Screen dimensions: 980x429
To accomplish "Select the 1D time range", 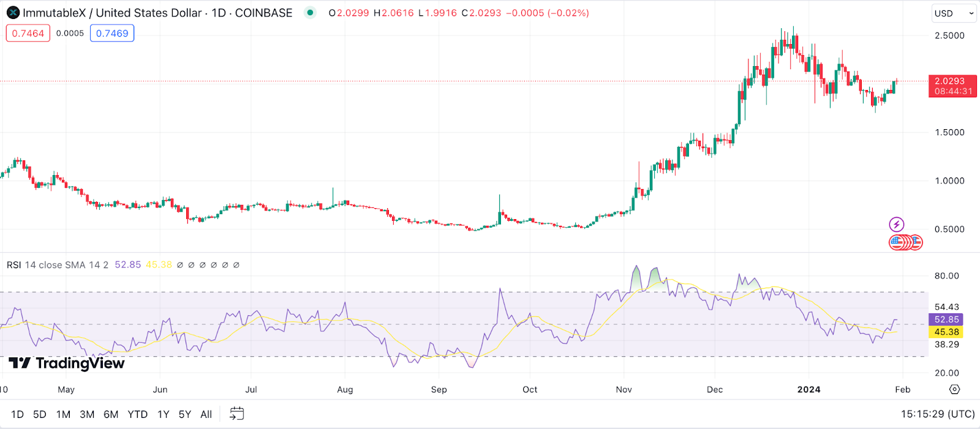I will click(x=17, y=414).
